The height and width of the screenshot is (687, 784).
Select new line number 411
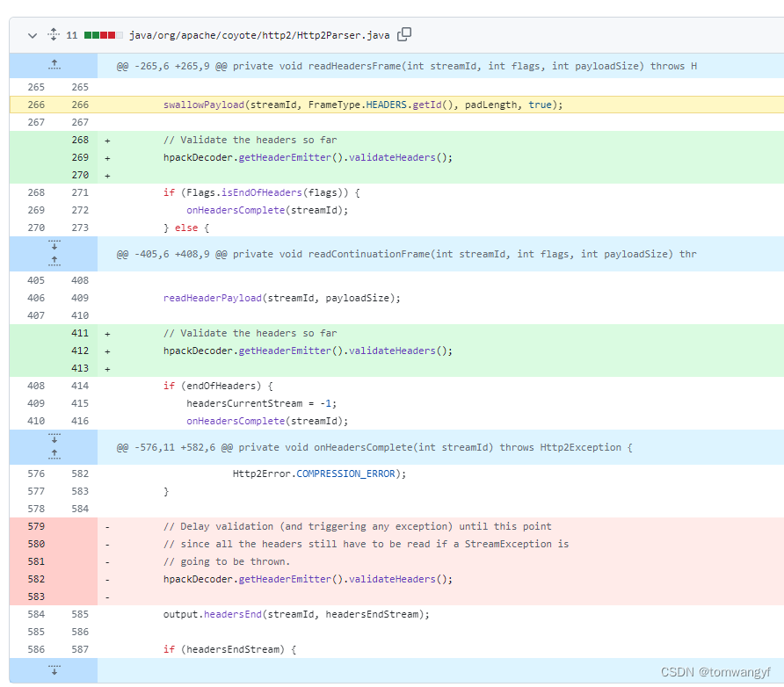(x=80, y=333)
